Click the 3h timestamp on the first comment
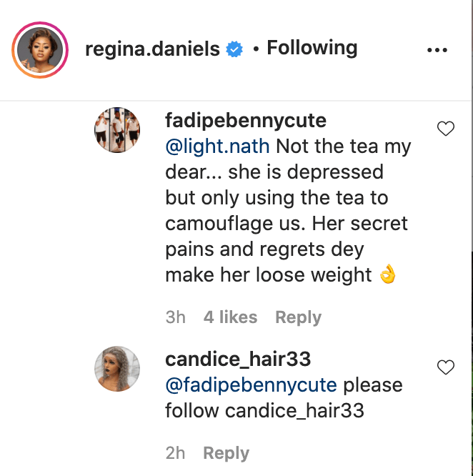The width and height of the screenshot is (473, 476). (x=175, y=317)
